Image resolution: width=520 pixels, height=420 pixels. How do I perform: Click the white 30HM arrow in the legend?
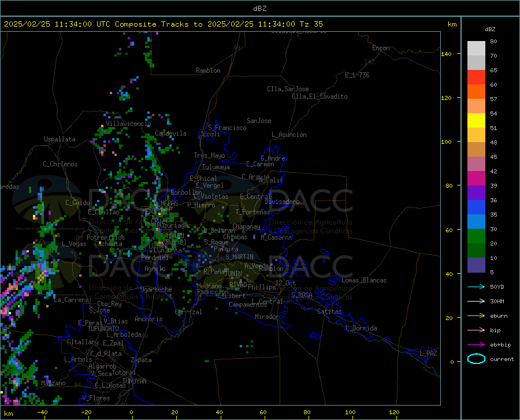476,302
